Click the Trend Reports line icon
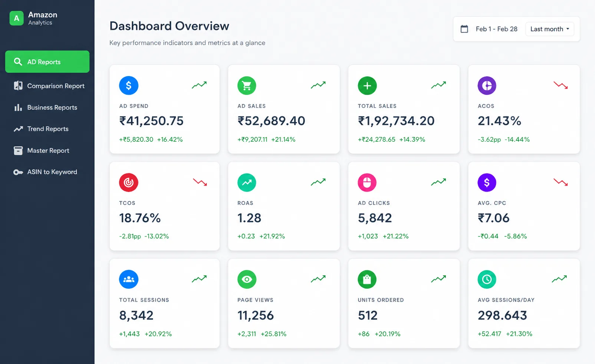 pos(18,129)
